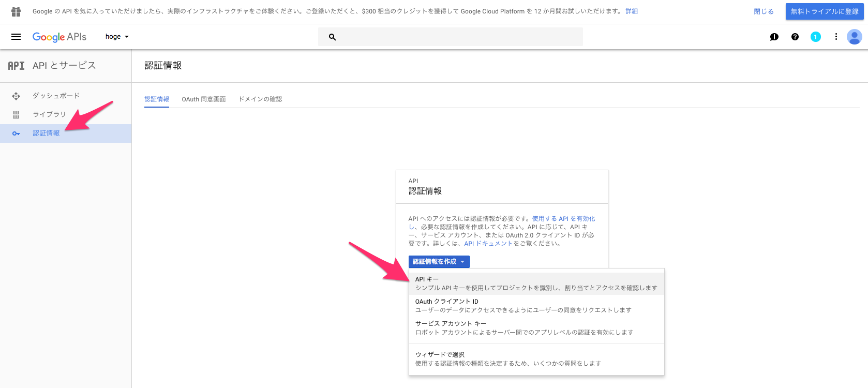This screenshot has width=868, height=388.
Task: Go to the Google APIs logo home
Action: click(59, 37)
